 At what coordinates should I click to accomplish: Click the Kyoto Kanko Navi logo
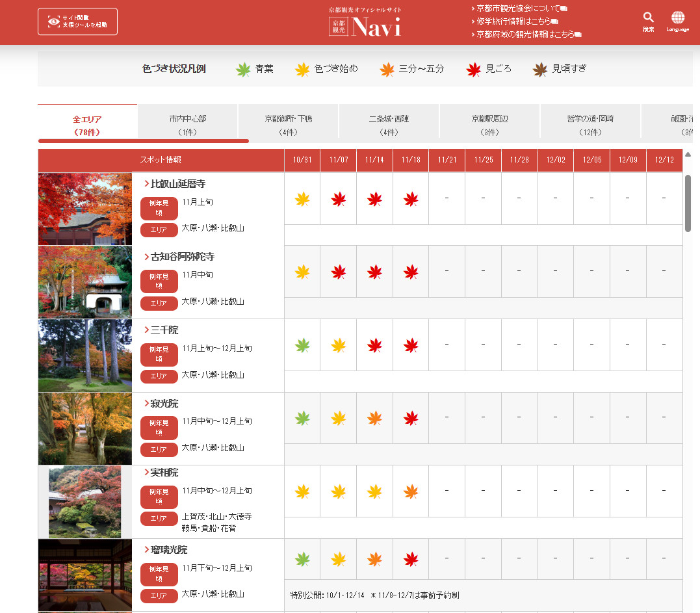pos(365,26)
